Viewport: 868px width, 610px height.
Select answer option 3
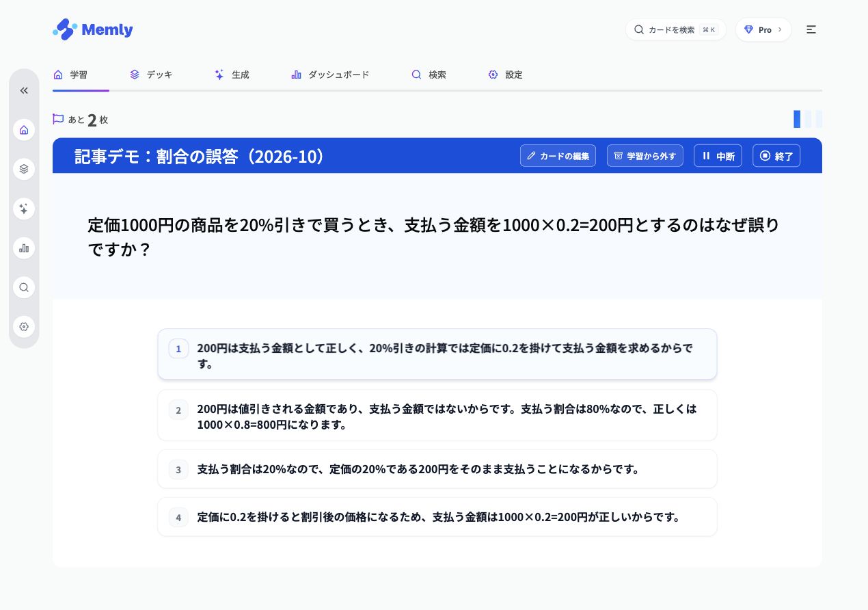point(437,469)
